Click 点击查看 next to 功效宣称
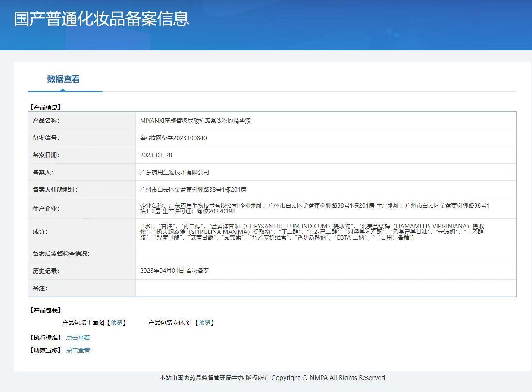532x392 pixels. [78, 350]
